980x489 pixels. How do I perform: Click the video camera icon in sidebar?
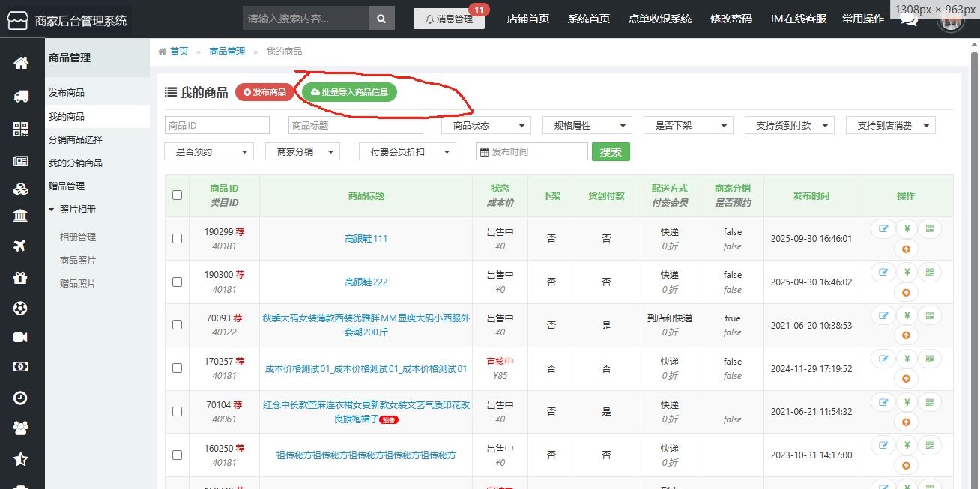coord(21,338)
